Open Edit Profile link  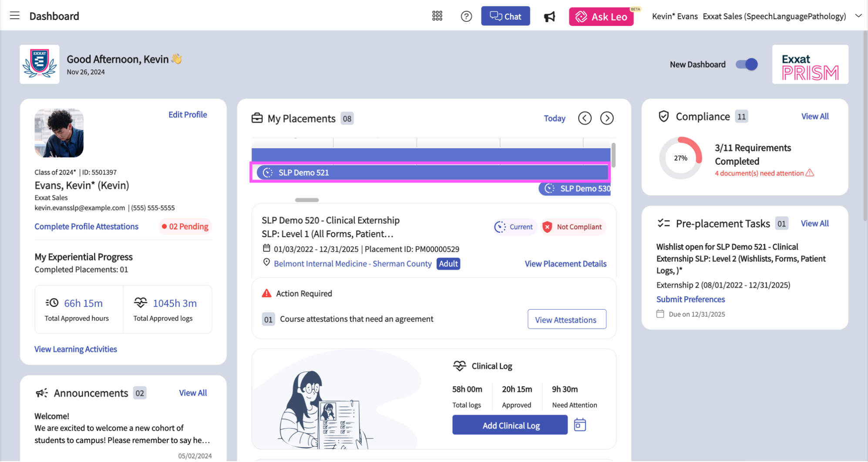188,114
